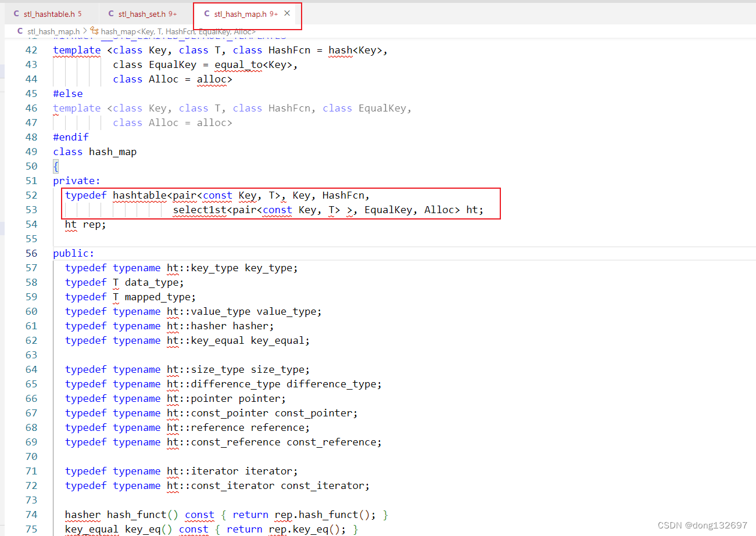Click the C file icon in the breadcrumb
Screen dimensions: 756x536
click(x=20, y=31)
